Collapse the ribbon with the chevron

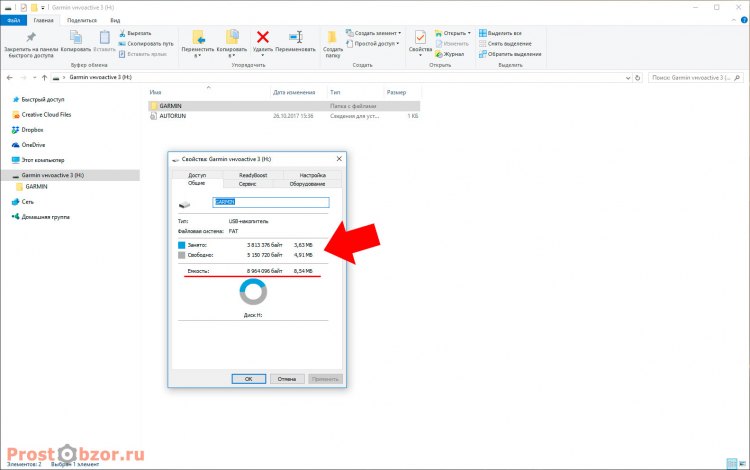734,20
